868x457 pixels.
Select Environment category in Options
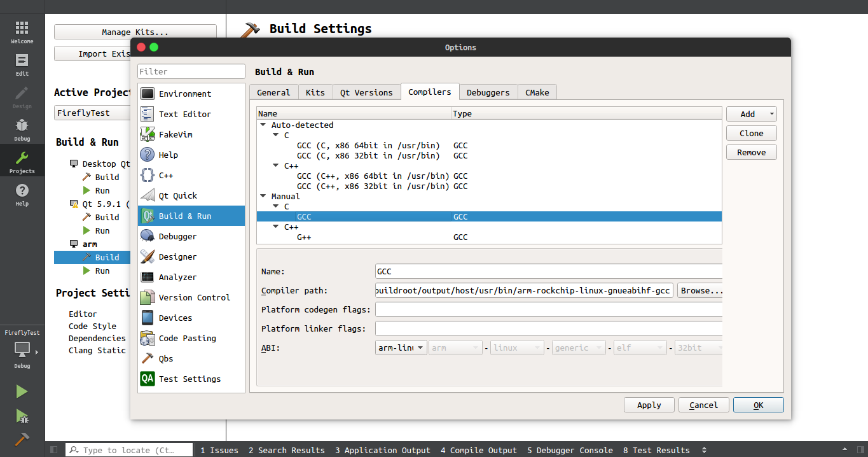pyautogui.click(x=191, y=94)
